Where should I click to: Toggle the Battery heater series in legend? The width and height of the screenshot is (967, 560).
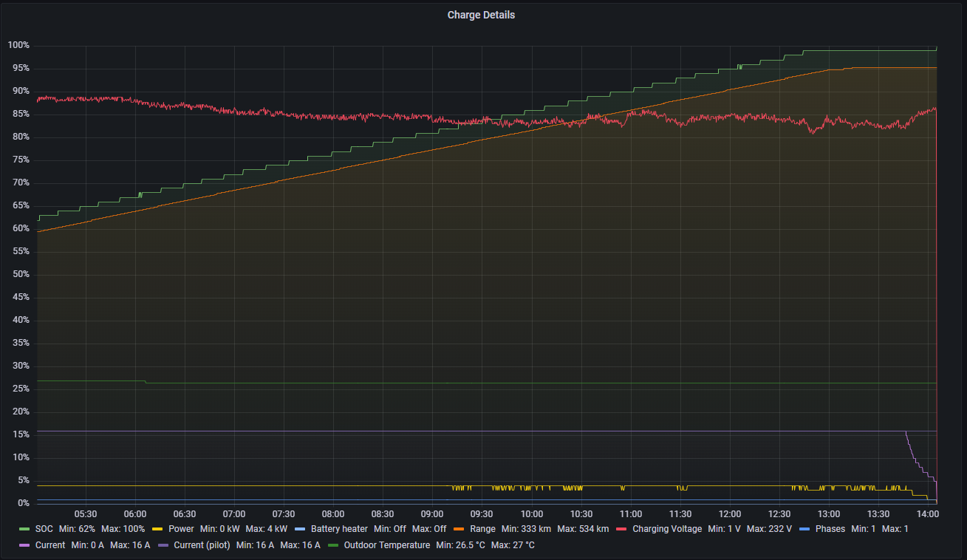tap(339, 529)
